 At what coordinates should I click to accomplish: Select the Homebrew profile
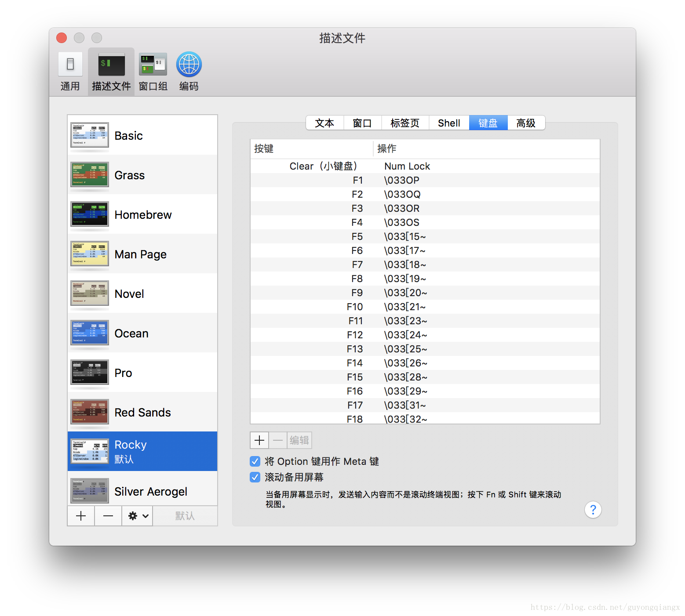click(x=142, y=214)
